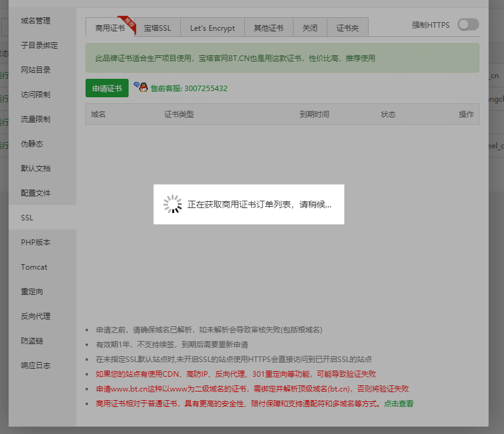This screenshot has height=434, width=504.
Task: Click the 售前客服: 3007255432 link
Action: click(189, 89)
